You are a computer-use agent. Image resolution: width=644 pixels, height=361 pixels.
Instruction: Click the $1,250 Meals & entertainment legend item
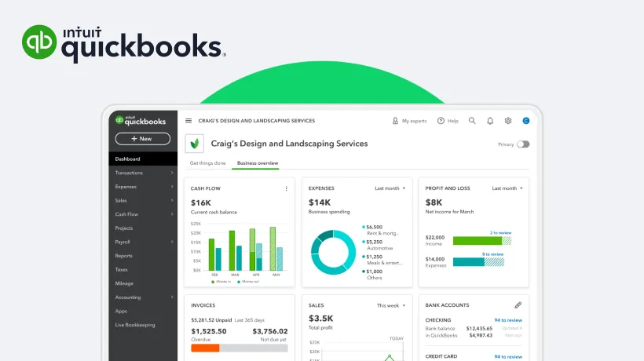(x=382, y=260)
